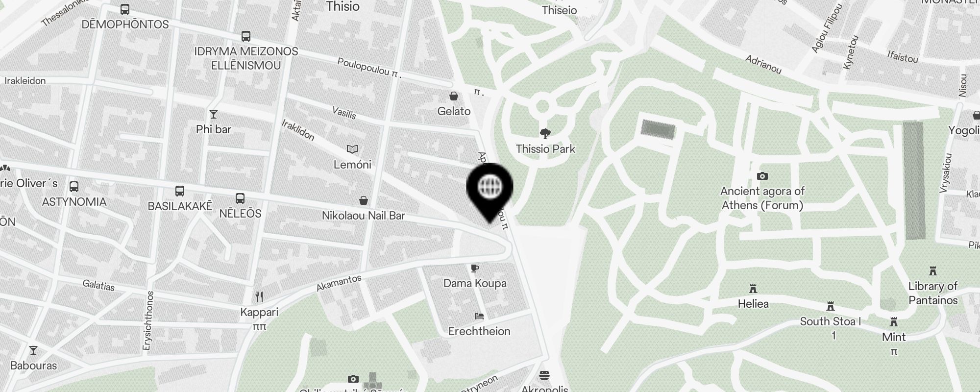
Task: Select the Lemóni book icon
Action: click(352, 149)
